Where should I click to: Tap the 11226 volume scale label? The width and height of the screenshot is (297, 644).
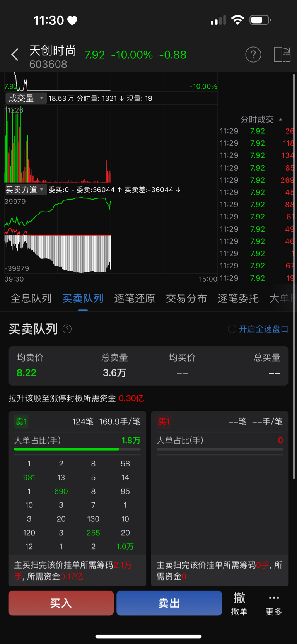click(14, 110)
